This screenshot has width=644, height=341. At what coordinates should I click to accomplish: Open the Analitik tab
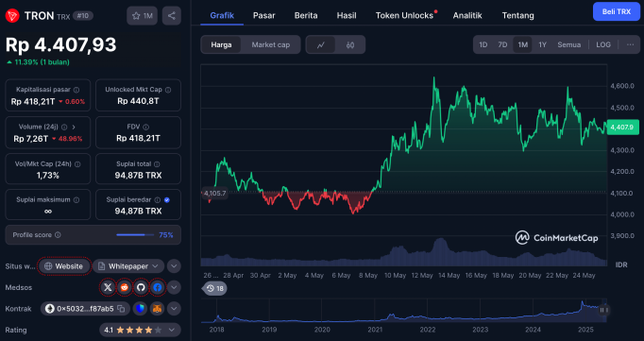pos(467,16)
